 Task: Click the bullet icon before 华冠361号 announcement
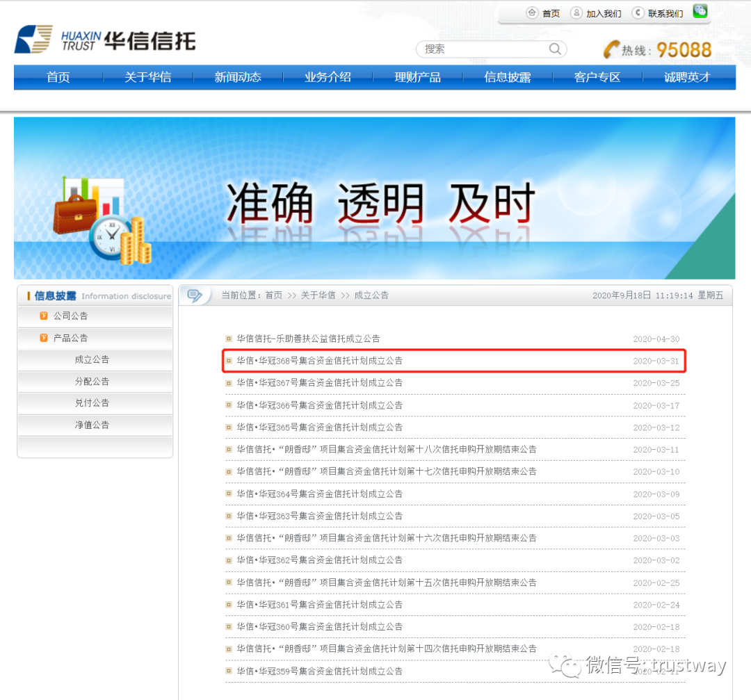click(x=229, y=605)
